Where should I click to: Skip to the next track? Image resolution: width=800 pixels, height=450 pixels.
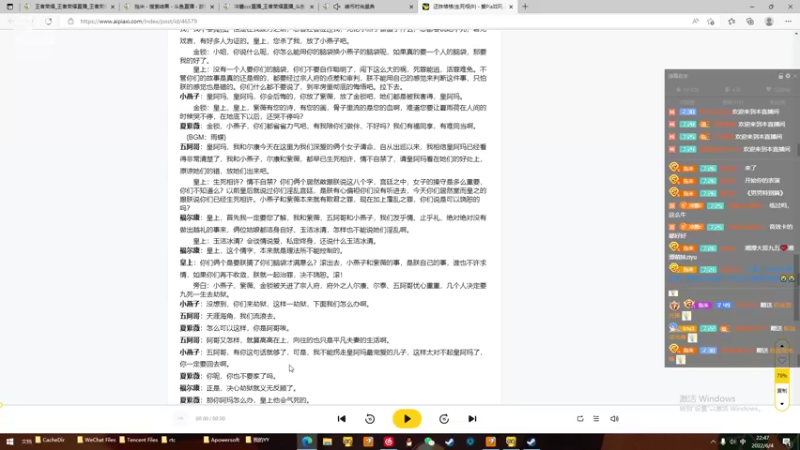pos(472,419)
